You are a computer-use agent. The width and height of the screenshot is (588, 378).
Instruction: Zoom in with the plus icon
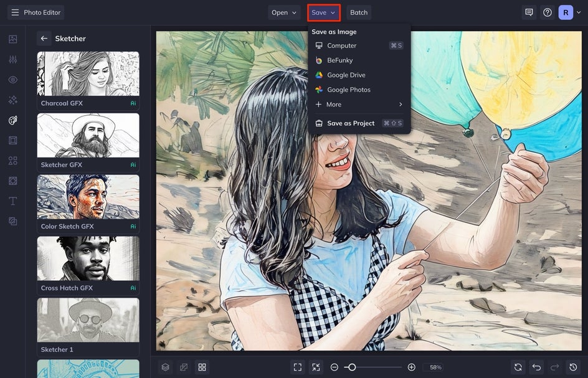(x=411, y=367)
